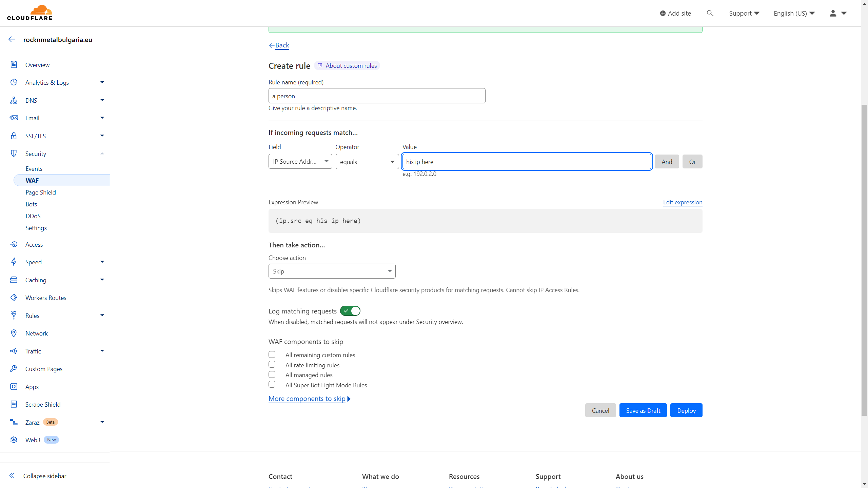Open the Field dropdown showing IP Source Address
868x488 pixels.
click(300, 161)
